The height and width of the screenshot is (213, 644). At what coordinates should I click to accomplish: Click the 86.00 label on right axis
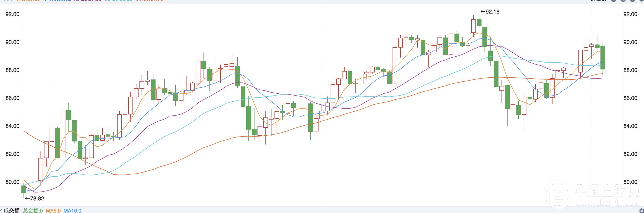pos(630,98)
